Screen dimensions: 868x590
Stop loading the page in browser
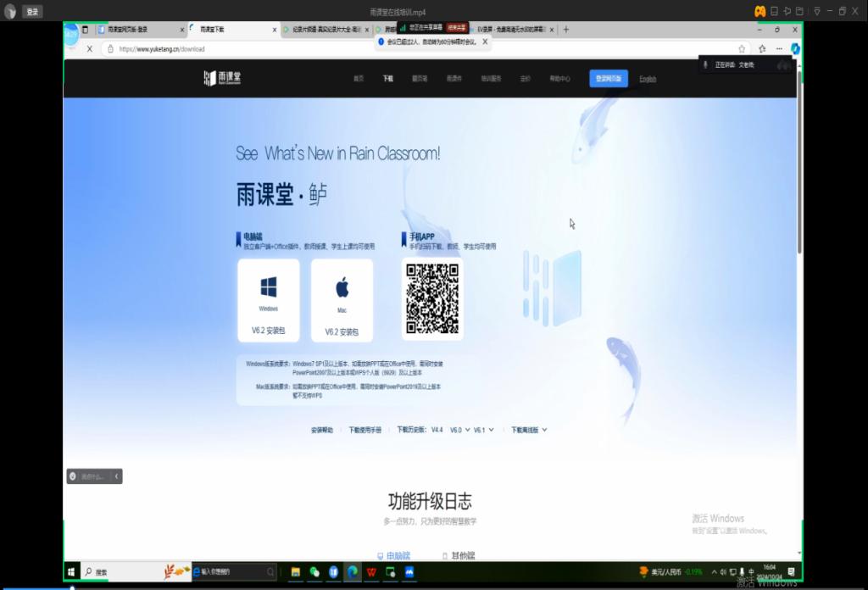click(x=89, y=49)
